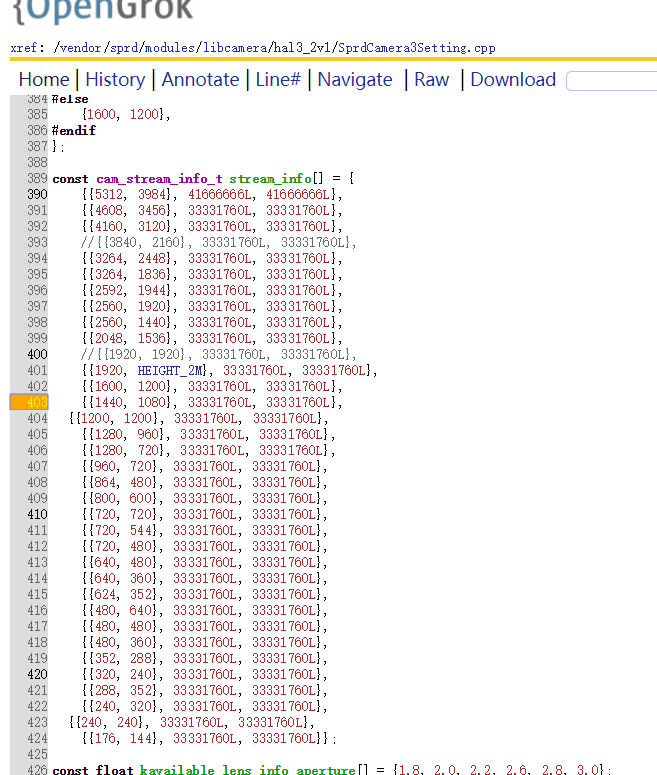This screenshot has width=657, height=775.
Task: Click commented line with 3840, 2160
Action: [218, 242]
